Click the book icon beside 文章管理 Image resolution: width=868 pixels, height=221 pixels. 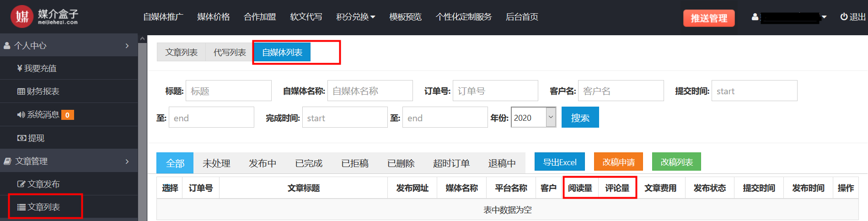pos(8,162)
